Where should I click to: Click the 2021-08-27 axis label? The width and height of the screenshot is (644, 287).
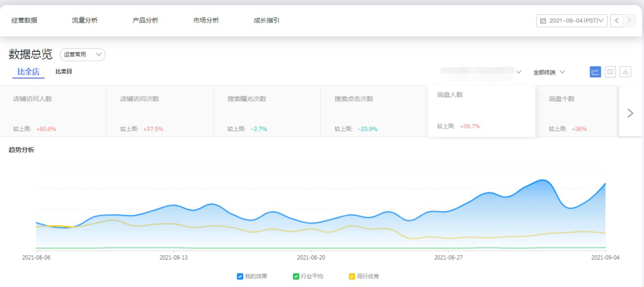[x=448, y=257]
